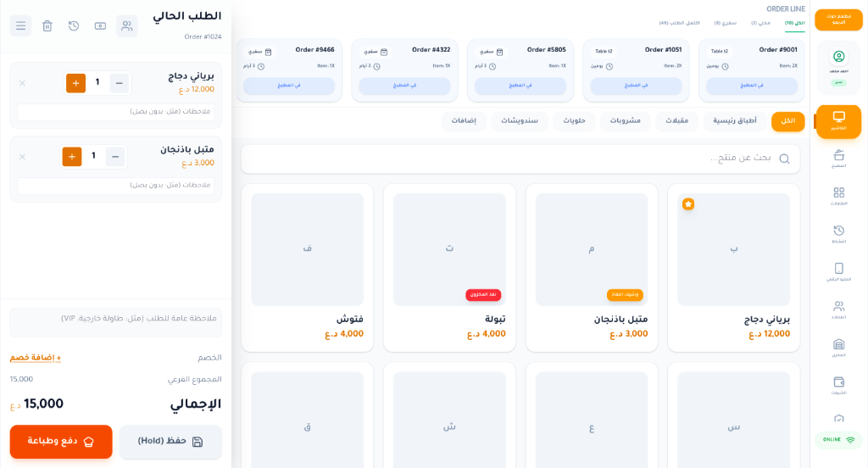Add the فتوش product card
This screenshot has height=468, width=868.
point(307,268)
